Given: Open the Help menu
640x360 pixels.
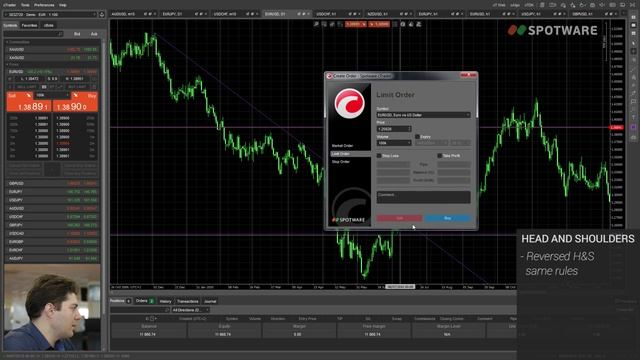Looking at the screenshot, I should (x=62, y=5).
